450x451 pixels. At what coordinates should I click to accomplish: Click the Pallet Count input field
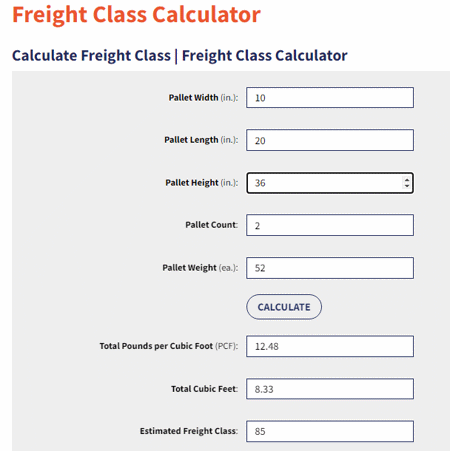point(330,225)
